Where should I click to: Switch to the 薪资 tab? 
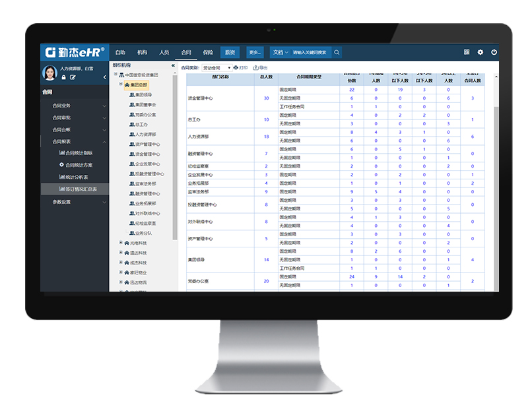(230, 52)
